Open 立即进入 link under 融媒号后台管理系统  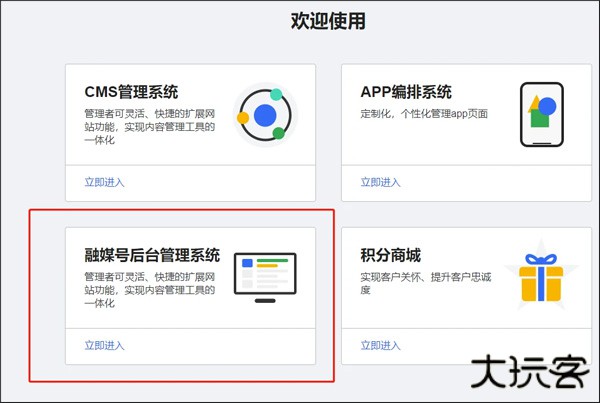pos(104,345)
